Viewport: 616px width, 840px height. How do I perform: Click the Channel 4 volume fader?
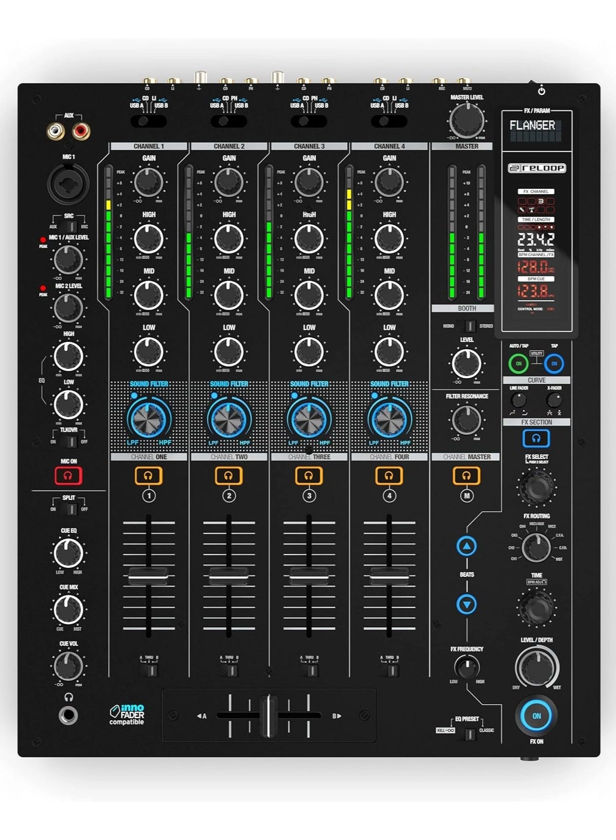click(x=389, y=576)
